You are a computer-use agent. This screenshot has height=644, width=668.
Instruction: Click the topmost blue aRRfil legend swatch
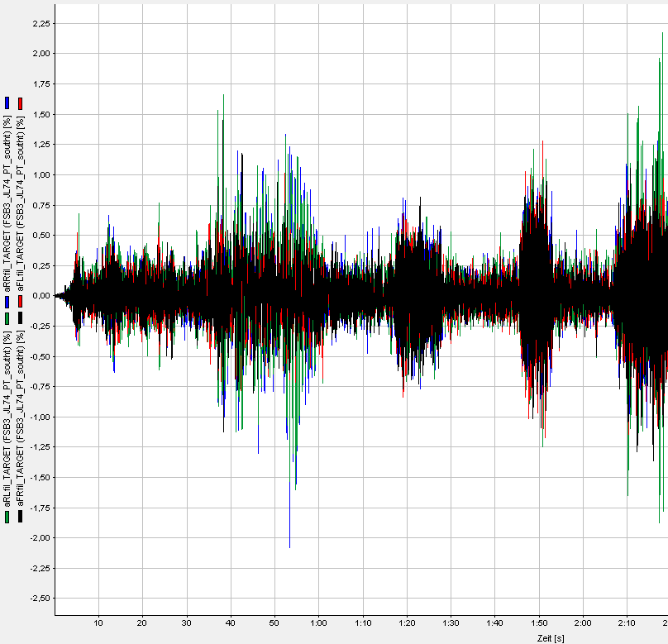pos(7,103)
